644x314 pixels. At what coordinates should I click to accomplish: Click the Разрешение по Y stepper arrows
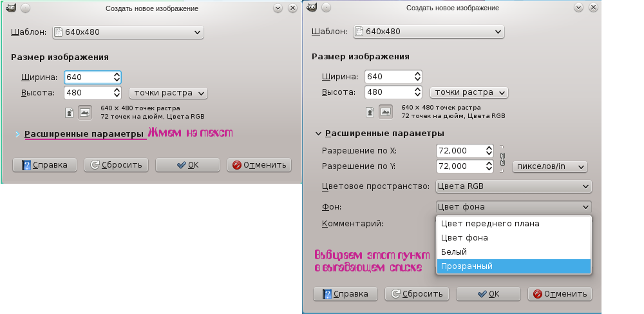pyautogui.click(x=489, y=166)
